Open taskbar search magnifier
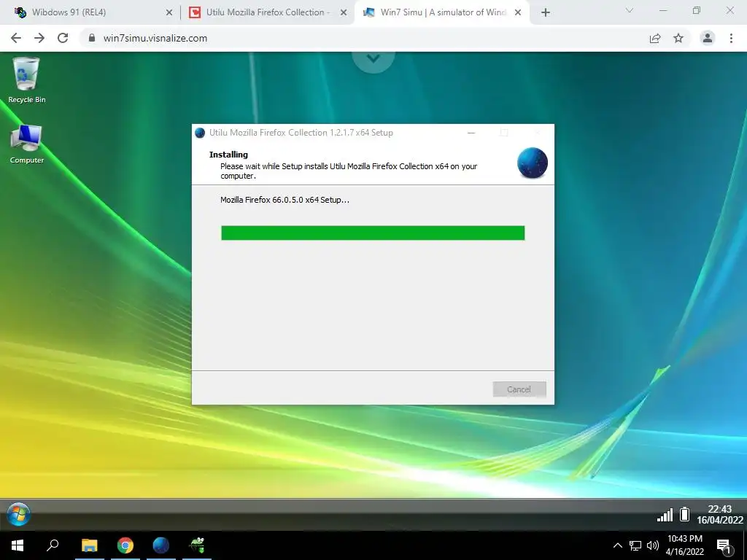This screenshot has height=560, width=747. pyautogui.click(x=53, y=545)
